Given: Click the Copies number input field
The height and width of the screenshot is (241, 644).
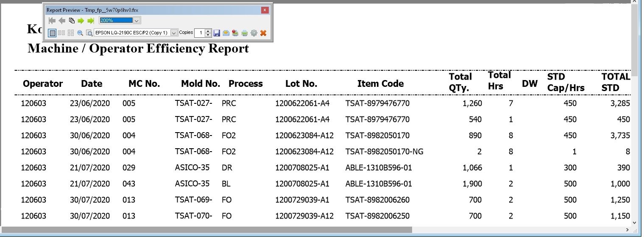Looking at the screenshot, I should tap(199, 33).
